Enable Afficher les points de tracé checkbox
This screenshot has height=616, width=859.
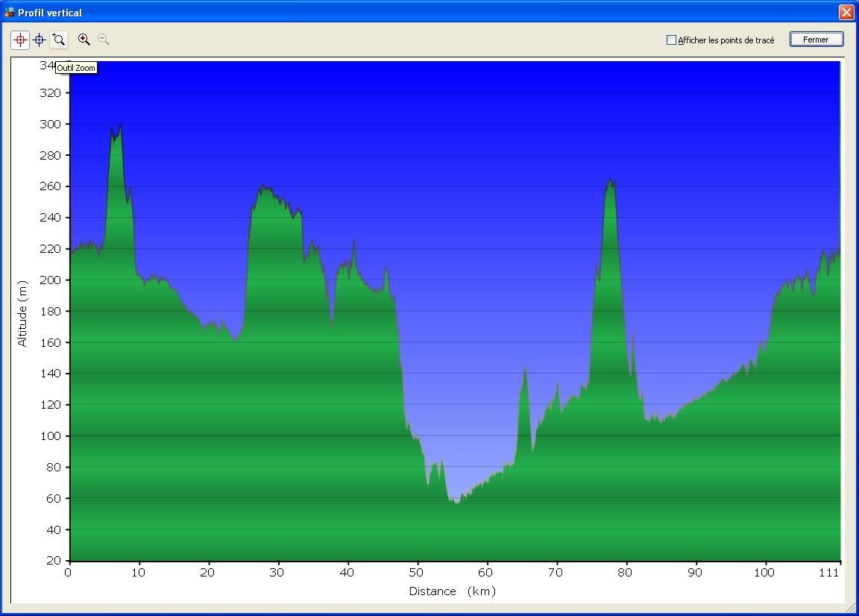[671, 40]
